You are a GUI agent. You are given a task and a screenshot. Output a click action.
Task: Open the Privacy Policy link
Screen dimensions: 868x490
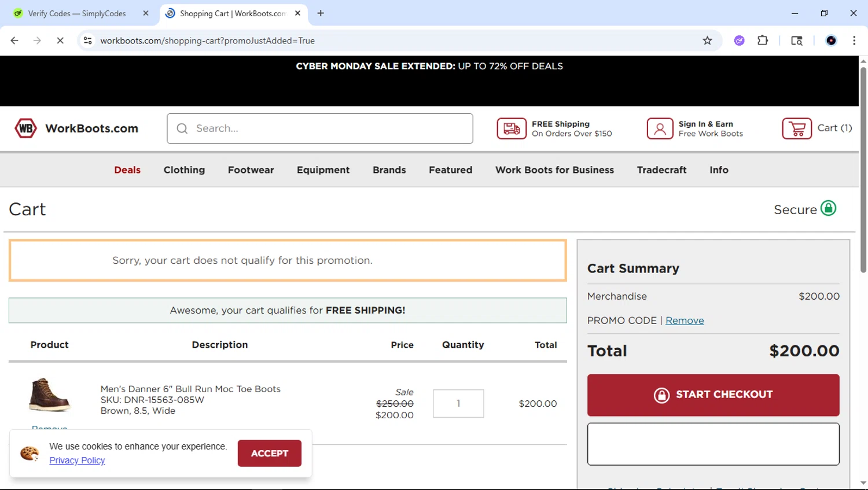(77, 460)
